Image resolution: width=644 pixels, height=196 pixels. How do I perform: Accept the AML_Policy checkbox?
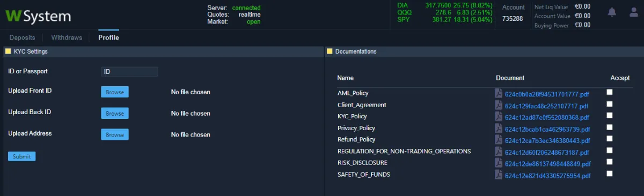pyautogui.click(x=609, y=92)
